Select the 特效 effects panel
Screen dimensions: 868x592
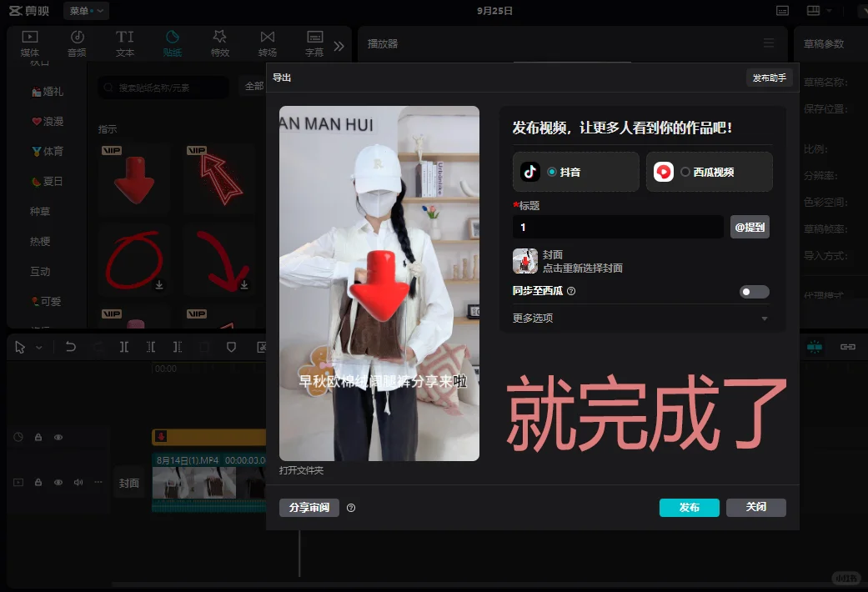pyautogui.click(x=219, y=43)
